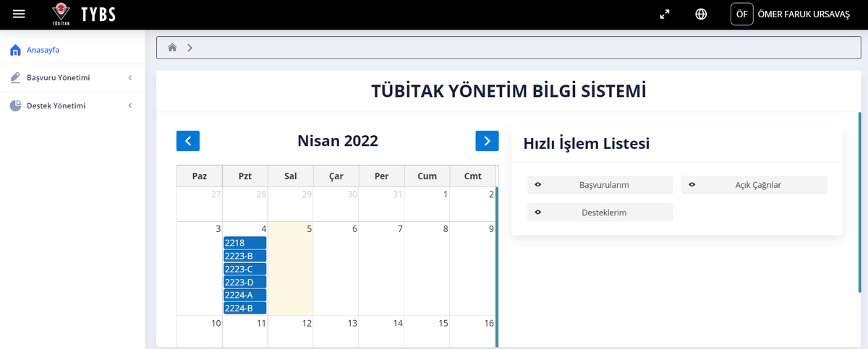Expand Başvuru Yönetimi chevron
868x349 pixels.
coord(129,77)
